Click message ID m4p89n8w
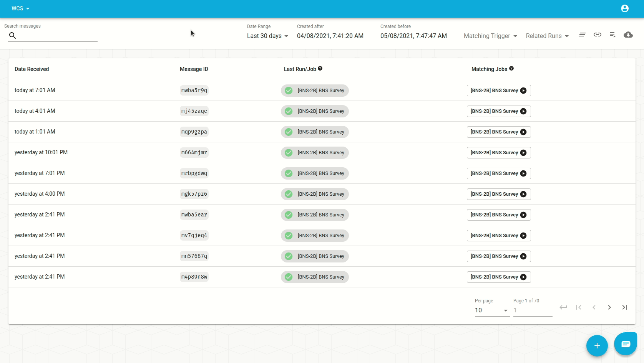 (194, 277)
